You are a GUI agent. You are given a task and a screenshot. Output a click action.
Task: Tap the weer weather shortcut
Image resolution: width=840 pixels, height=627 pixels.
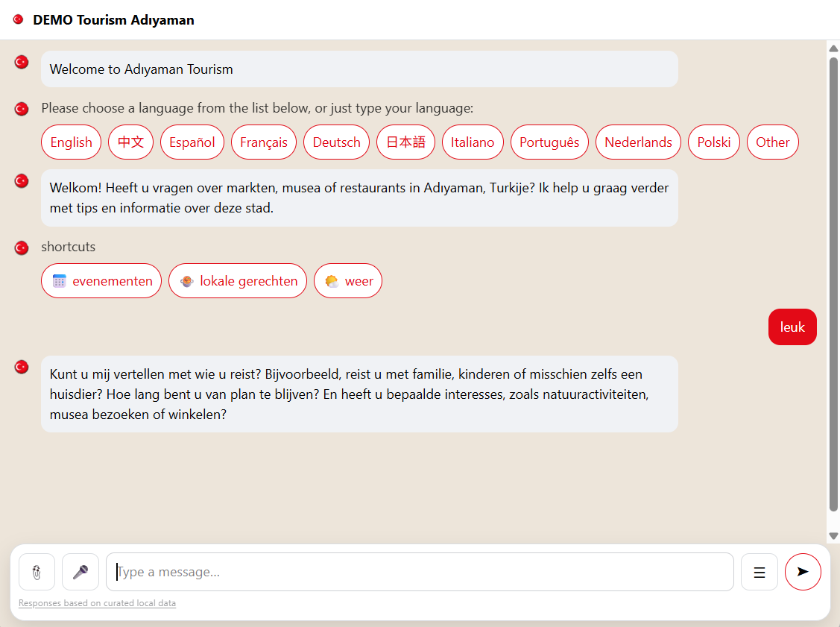[348, 281]
